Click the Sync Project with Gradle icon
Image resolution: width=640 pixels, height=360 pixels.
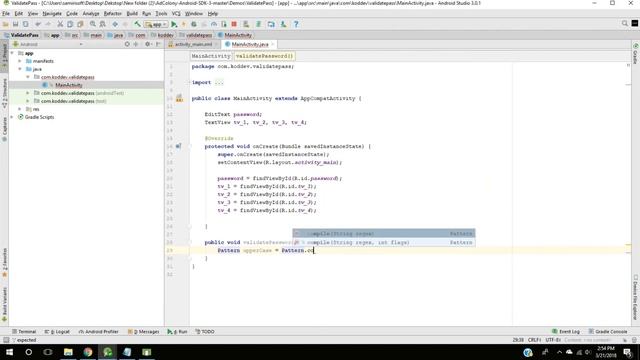tap(258, 24)
